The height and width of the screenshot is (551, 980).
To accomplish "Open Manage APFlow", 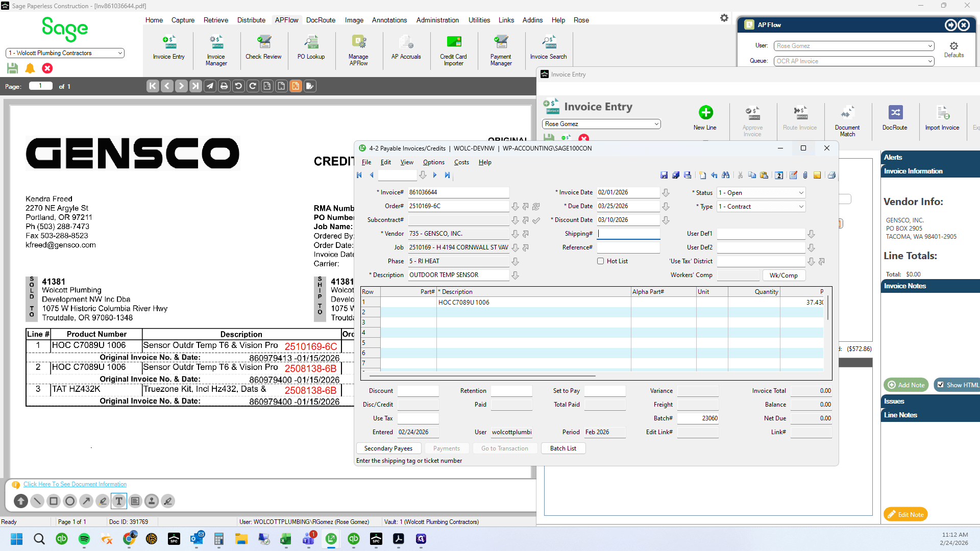I will tap(358, 51).
